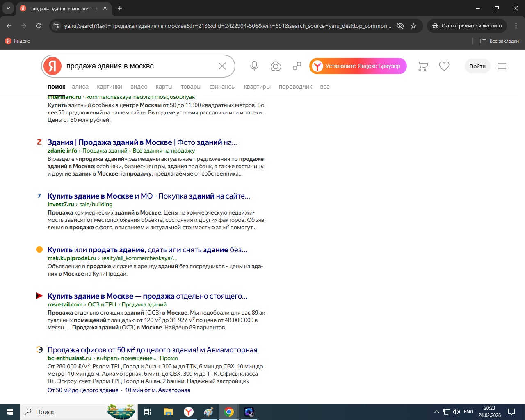Open 'Здания | Продажа зданий в Москве' result

point(142,142)
